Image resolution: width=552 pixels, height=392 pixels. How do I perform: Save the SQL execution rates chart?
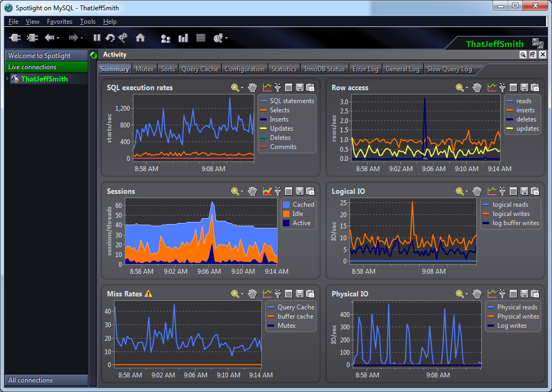[300, 87]
